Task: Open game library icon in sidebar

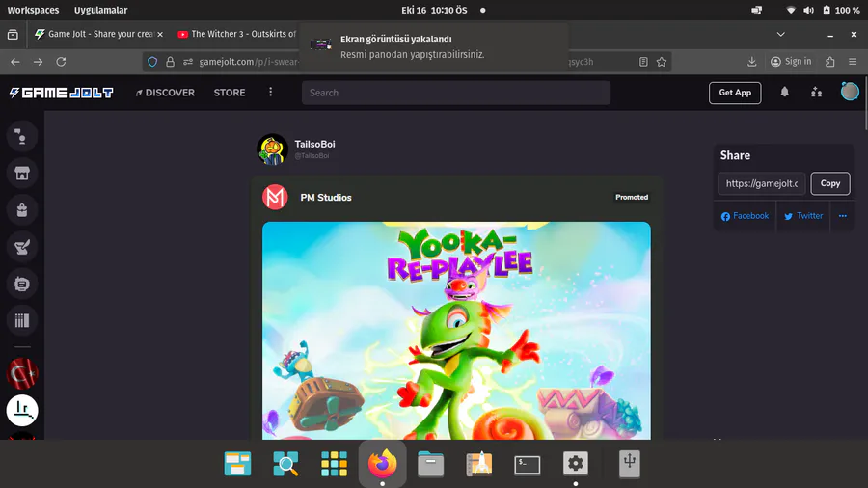Action: pos(21,320)
